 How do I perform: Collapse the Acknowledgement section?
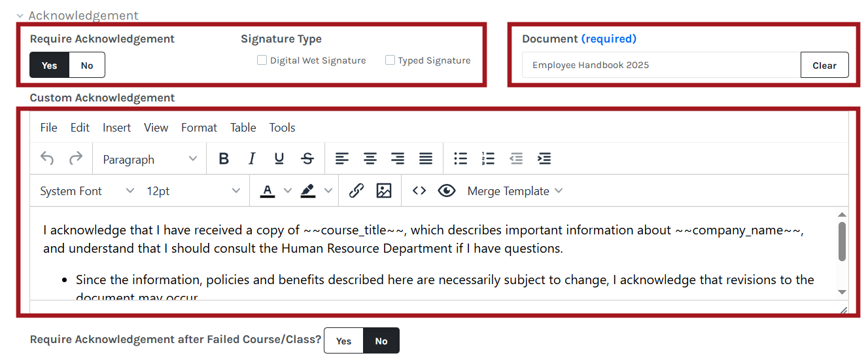tap(20, 16)
